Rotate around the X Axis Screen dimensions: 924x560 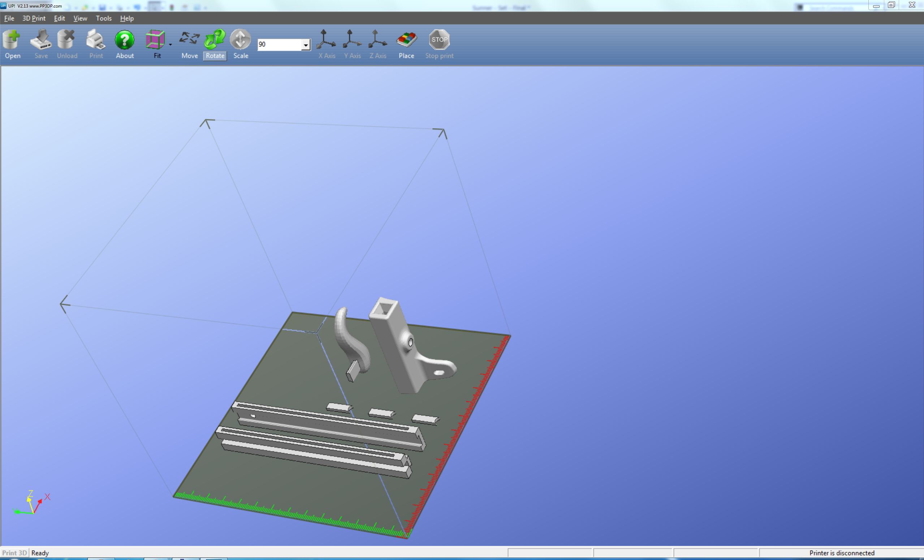(x=326, y=40)
